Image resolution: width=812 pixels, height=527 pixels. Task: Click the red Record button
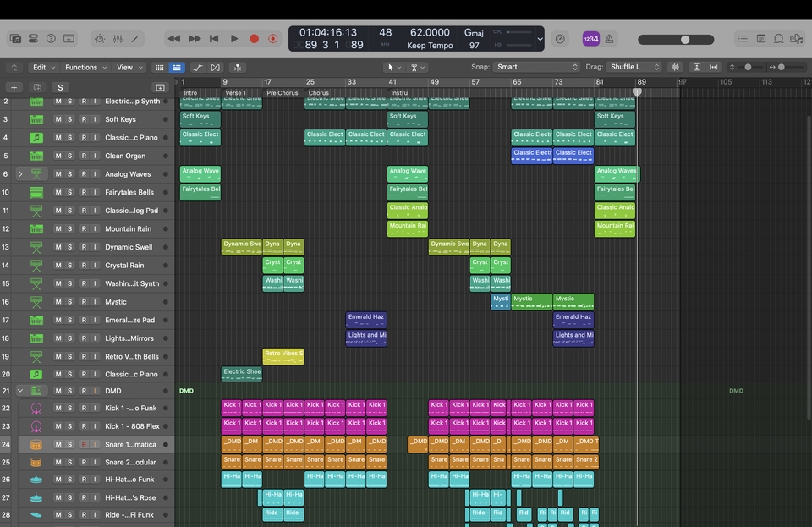[254, 39]
